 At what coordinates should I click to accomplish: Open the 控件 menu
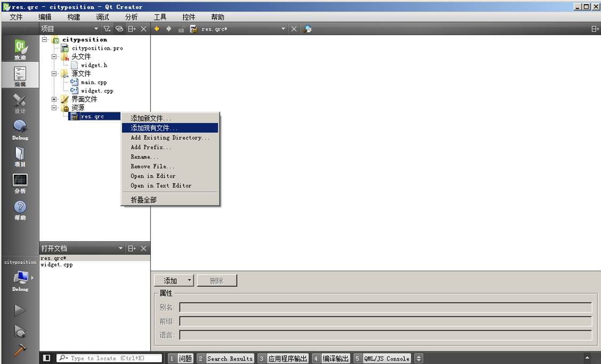point(189,17)
